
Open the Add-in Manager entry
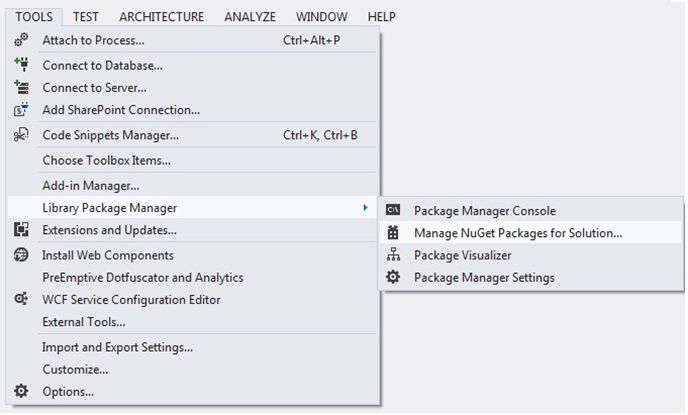coord(90,185)
